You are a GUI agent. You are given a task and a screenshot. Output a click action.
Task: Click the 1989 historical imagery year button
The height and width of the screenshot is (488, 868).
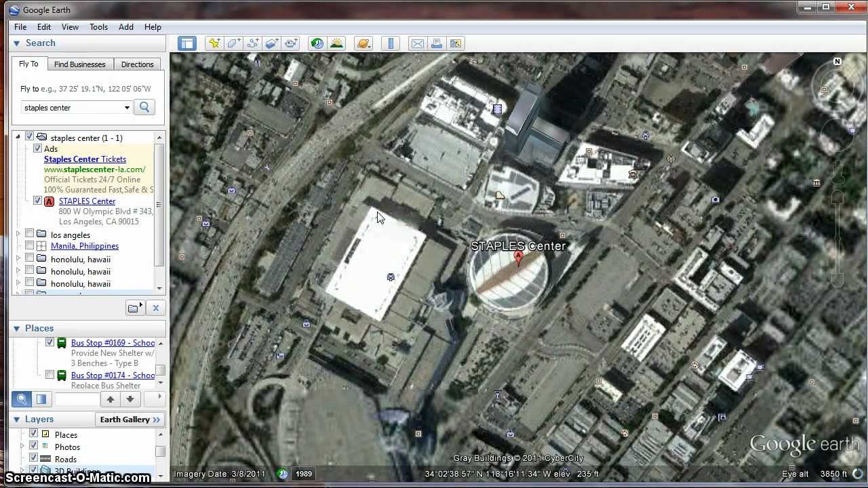click(x=304, y=474)
